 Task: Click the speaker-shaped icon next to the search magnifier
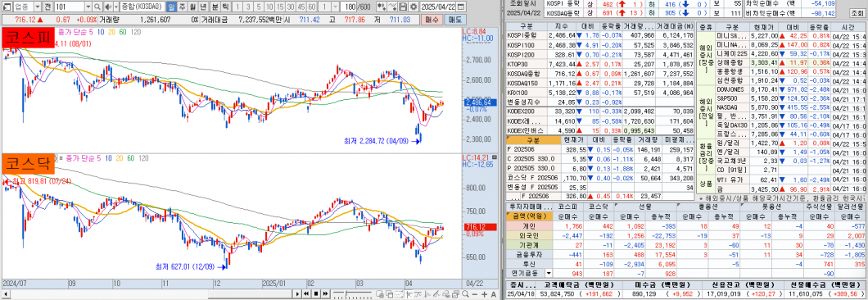coord(108,7)
